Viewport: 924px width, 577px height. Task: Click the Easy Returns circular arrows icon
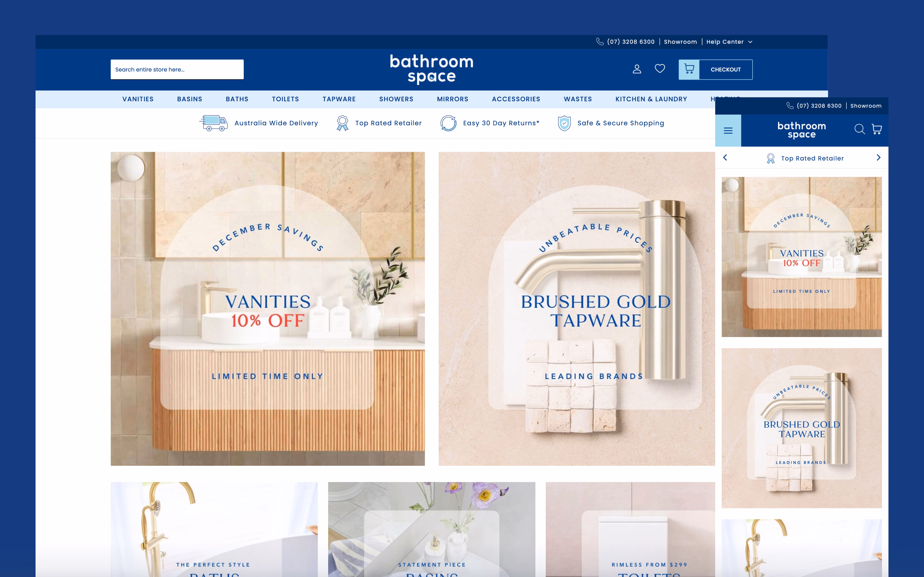pyautogui.click(x=448, y=123)
